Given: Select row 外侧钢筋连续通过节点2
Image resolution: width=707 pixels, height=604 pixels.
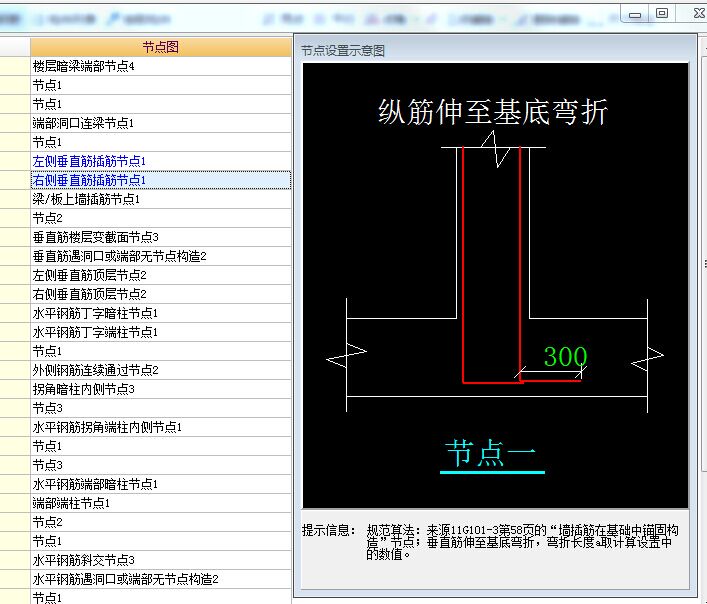Looking at the screenshot, I should click(x=161, y=370).
